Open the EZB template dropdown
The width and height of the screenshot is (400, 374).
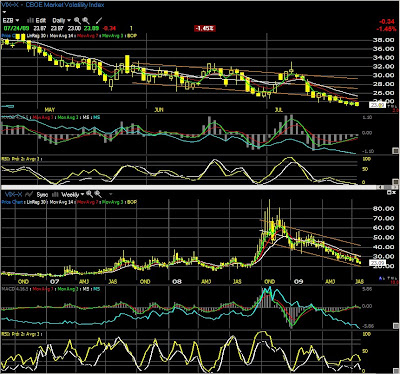coord(11,21)
